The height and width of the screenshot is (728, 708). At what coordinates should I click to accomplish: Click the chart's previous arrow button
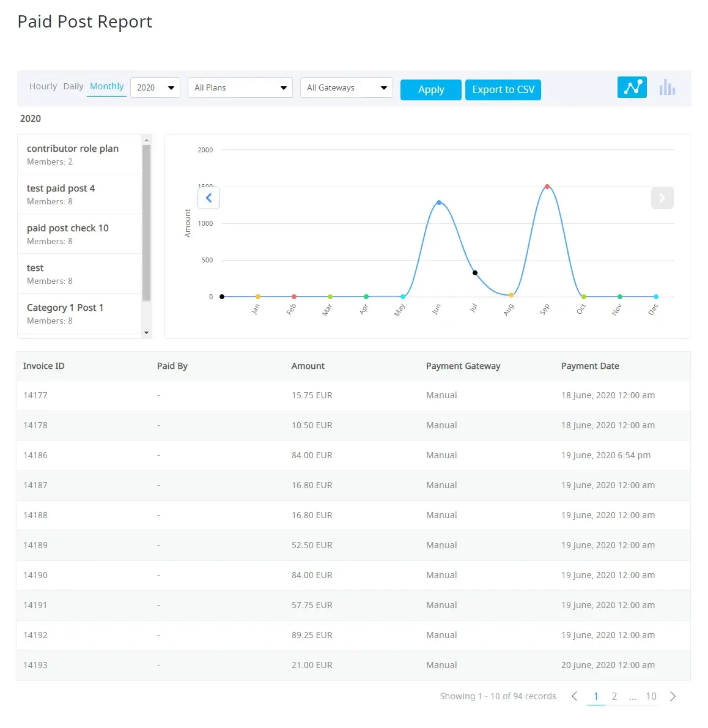[x=208, y=198]
